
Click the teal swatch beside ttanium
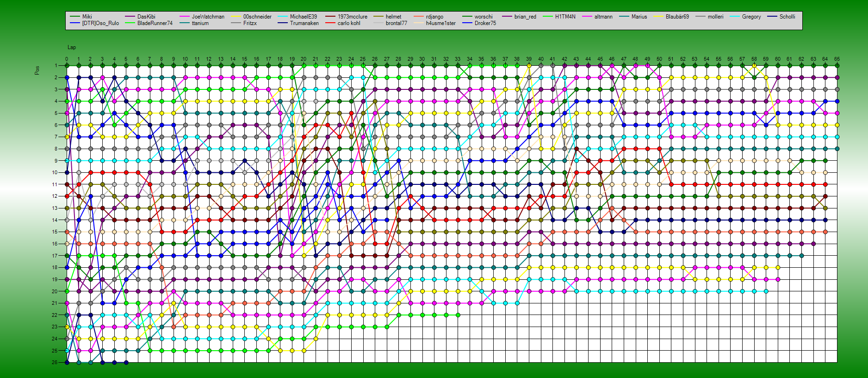(185, 23)
